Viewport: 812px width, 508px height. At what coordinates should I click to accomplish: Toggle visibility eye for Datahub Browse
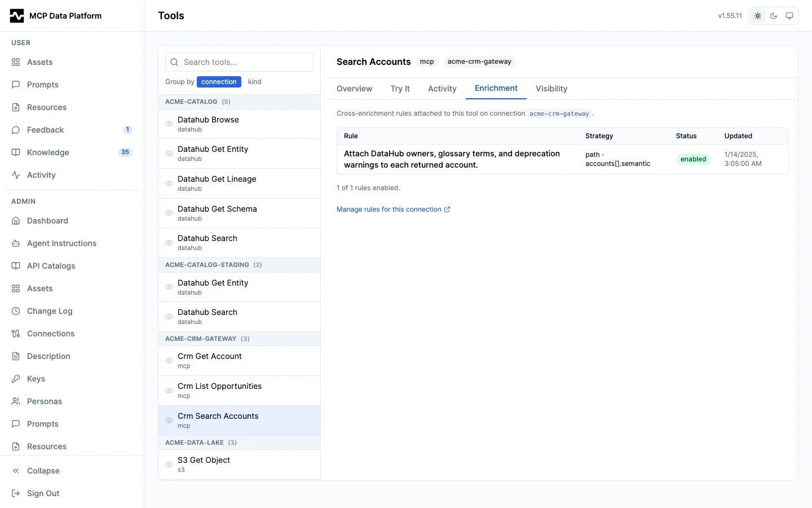[169, 124]
